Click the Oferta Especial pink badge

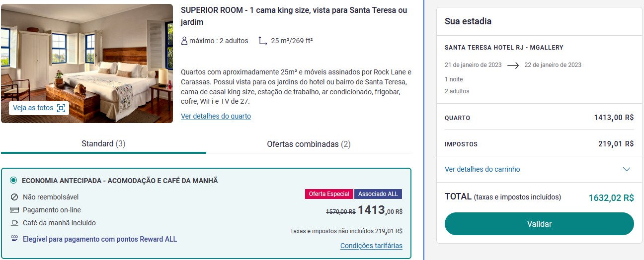tap(329, 194)
